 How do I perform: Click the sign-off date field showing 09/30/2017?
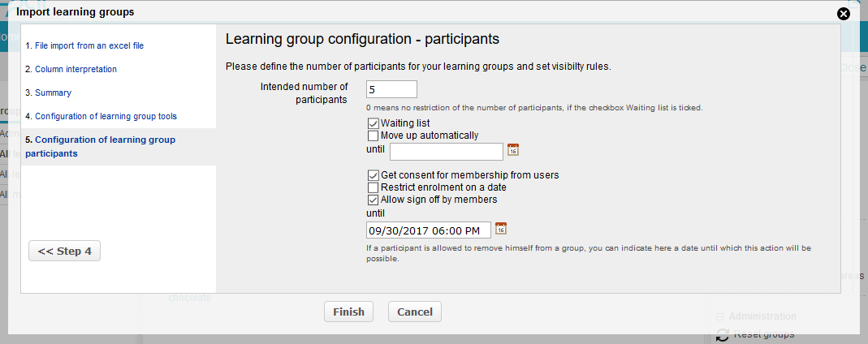click(429, 230)
